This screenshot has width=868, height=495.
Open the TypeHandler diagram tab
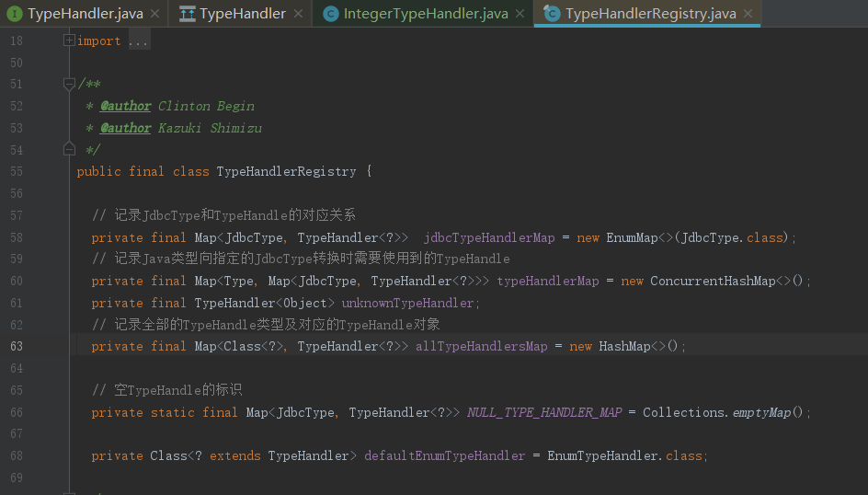tap(240, 13)
